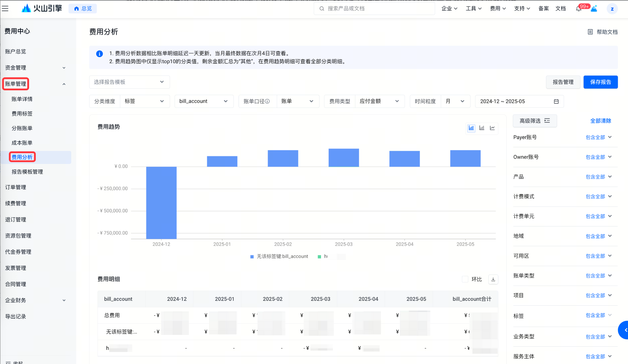Click the home icon in 总览
628x364 pixels.
pos(76,9)
